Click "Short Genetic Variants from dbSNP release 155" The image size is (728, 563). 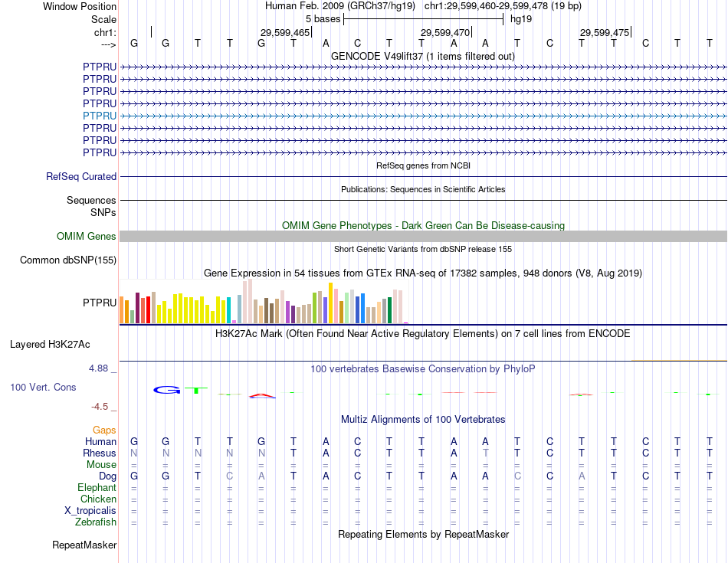(423, 249)
